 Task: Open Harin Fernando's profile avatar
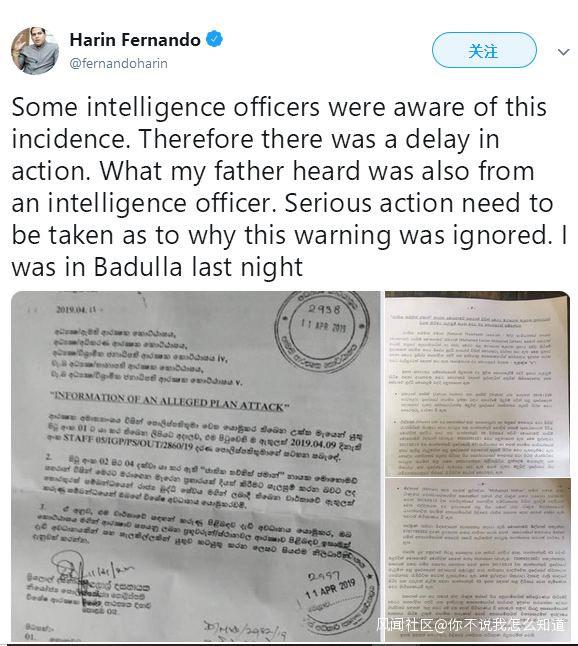click(x=35, y=51)
